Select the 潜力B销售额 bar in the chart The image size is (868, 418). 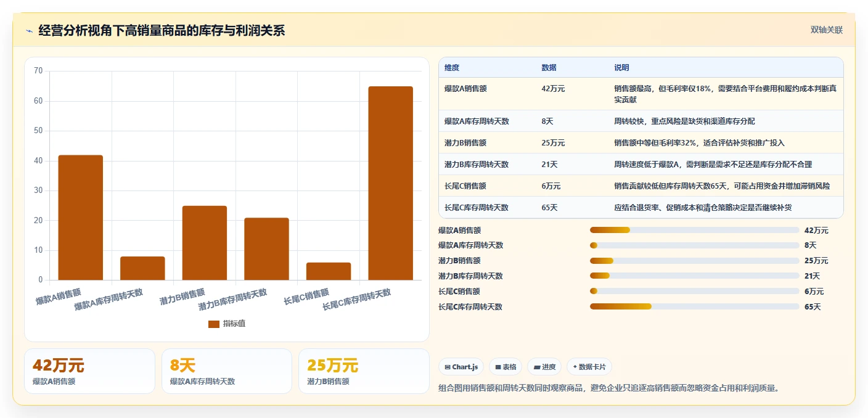[205, 243]
